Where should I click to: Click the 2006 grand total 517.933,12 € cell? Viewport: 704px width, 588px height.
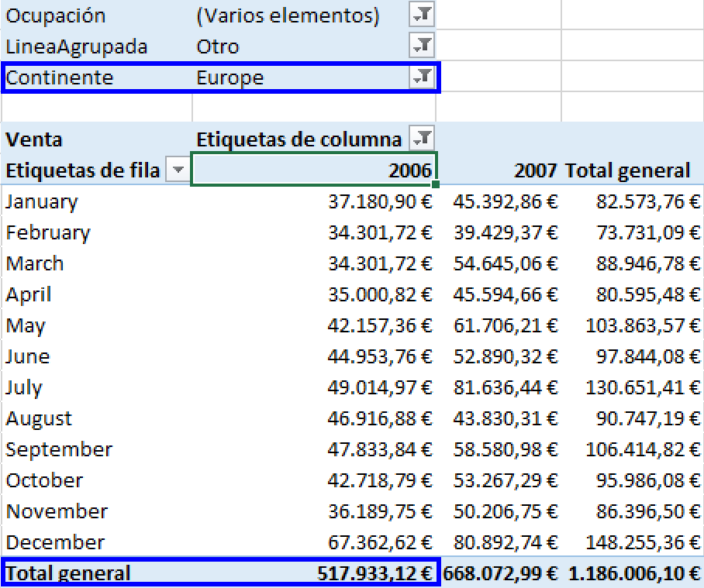coord(374,573)
